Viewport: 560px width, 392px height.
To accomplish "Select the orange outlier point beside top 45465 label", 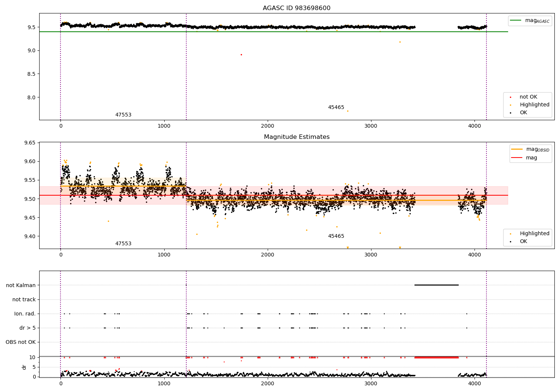I will (348, 111).
